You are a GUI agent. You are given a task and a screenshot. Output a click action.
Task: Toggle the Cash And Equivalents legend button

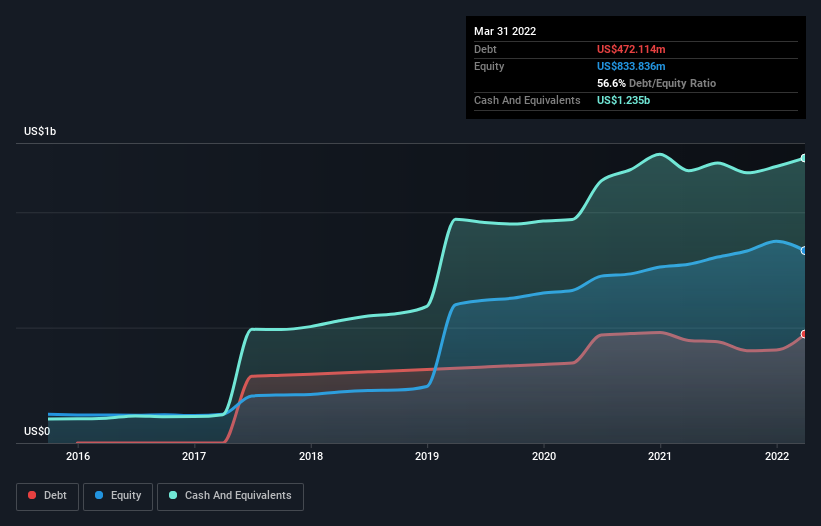[230, 496]
